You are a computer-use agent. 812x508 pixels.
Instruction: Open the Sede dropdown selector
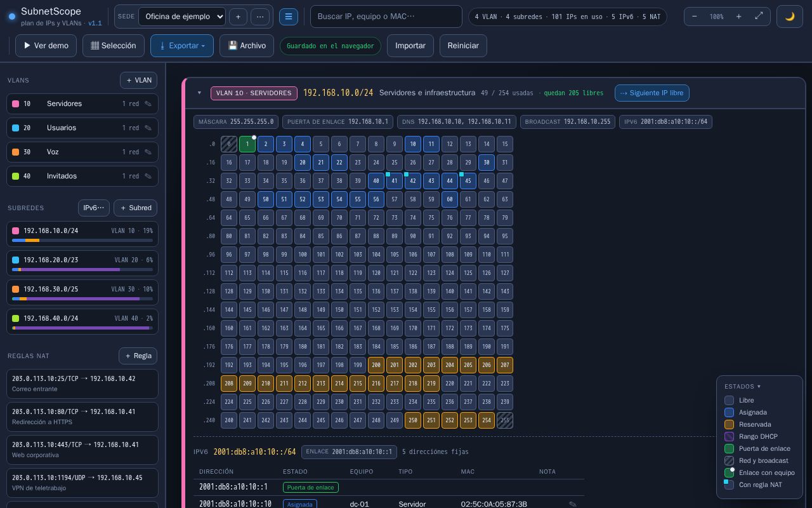tap(182, 17)
